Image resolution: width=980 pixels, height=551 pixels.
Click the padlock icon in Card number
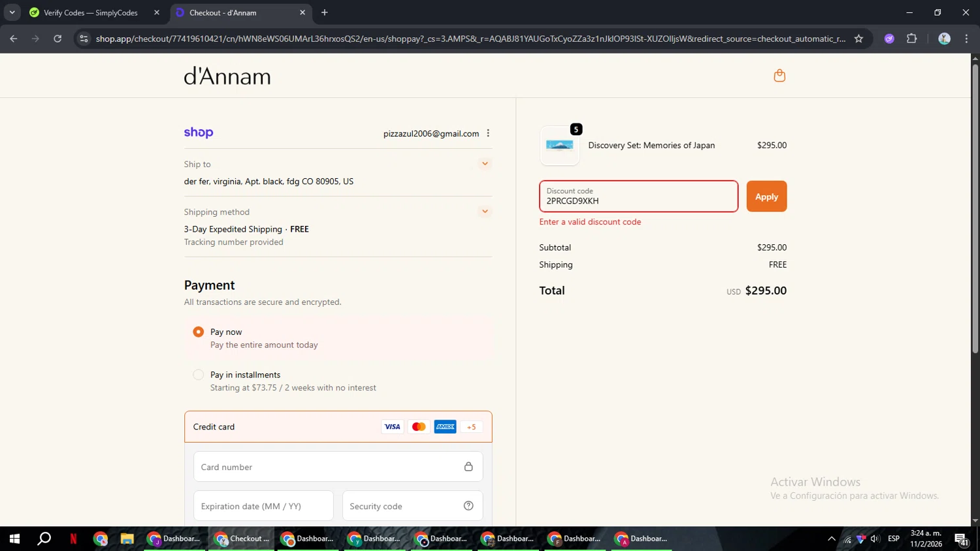tap(468, 467)
